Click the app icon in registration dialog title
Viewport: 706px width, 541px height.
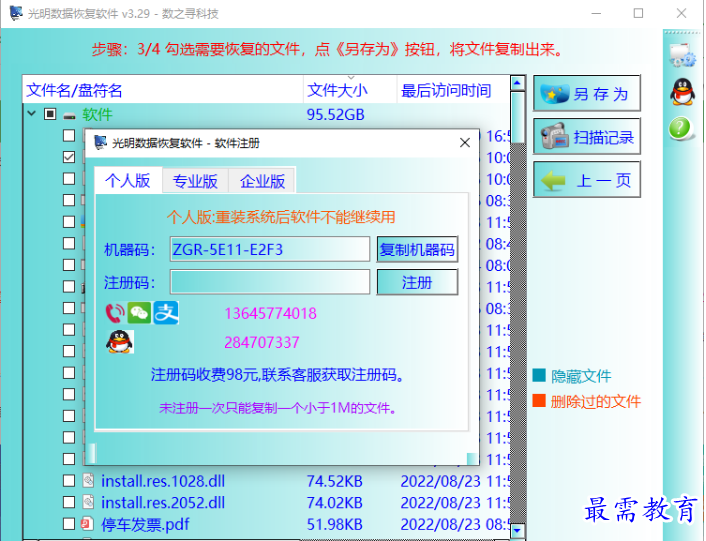(100, 143)
